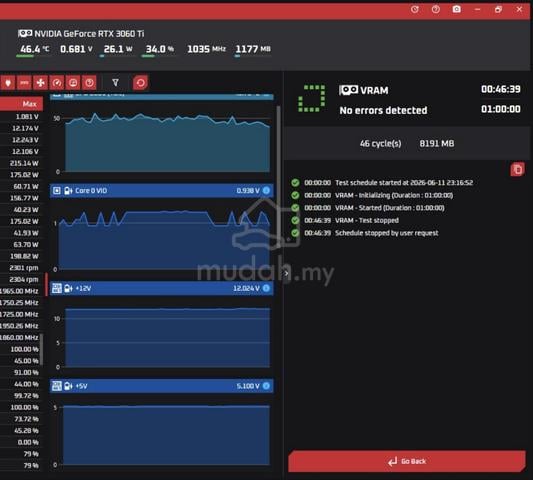Click the 00:46:39 elapsed time

[500, 89]
